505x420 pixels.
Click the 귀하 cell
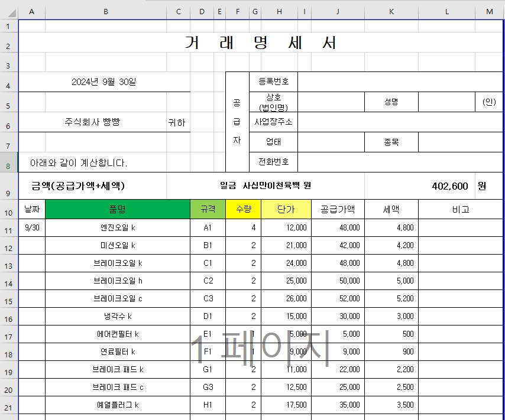178,122
